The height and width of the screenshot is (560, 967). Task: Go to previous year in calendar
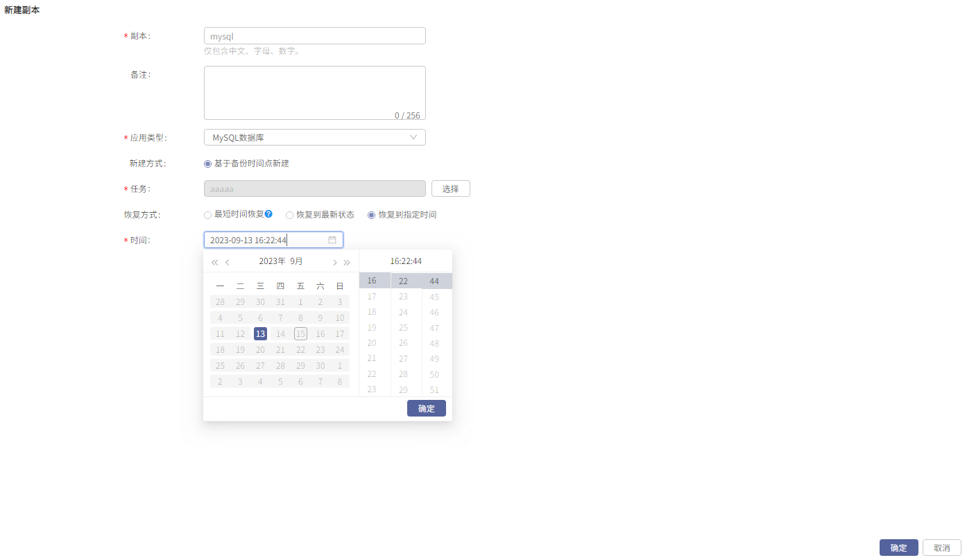pos(214,262)
